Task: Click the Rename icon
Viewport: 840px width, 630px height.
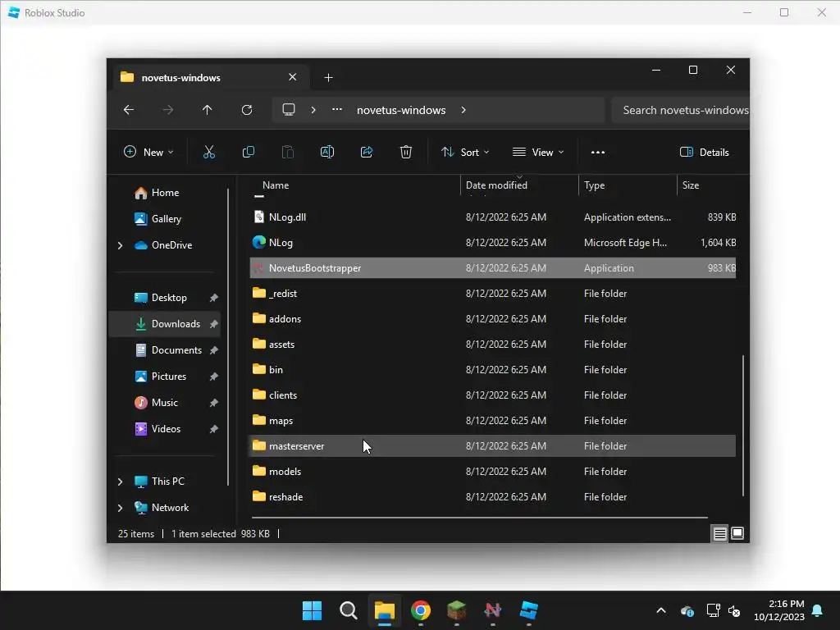Action: 326,152
